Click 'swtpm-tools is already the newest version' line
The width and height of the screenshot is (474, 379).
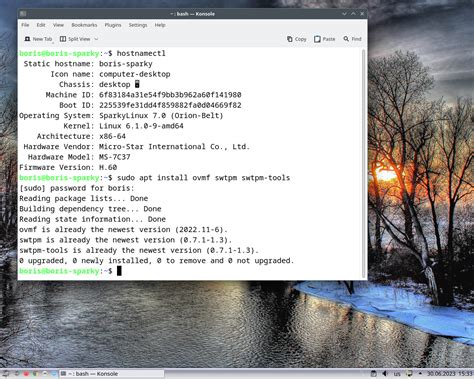139,250
